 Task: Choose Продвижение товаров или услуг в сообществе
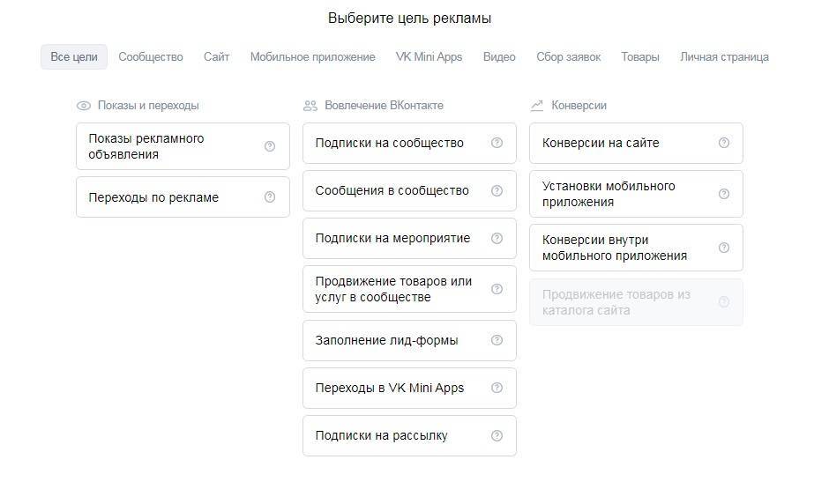click(392, 289)
